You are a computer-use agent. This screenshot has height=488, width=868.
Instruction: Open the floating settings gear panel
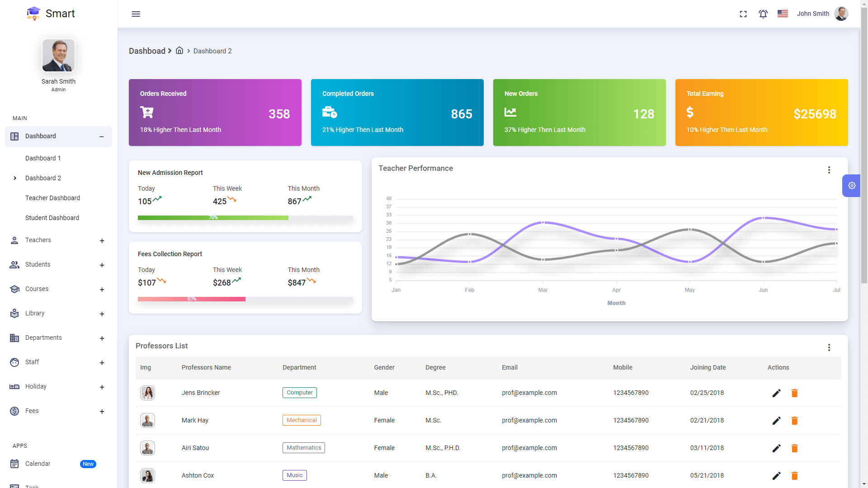(x=852, y=185)
